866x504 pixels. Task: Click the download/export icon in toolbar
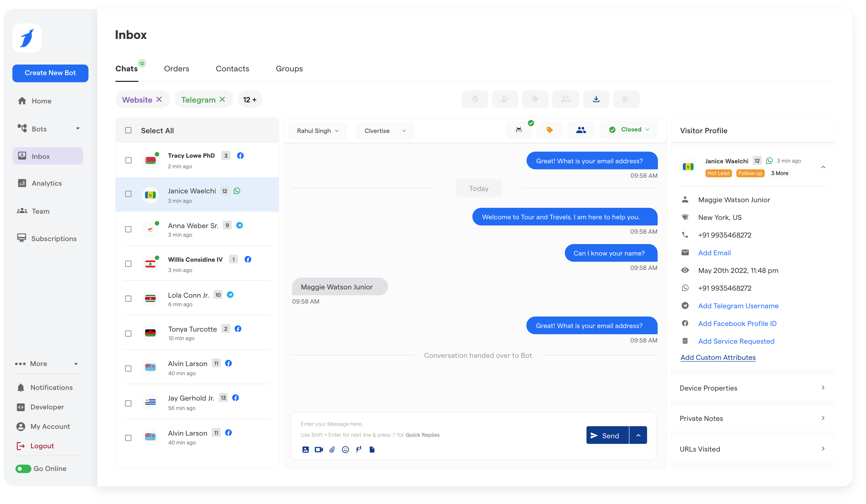pos(596,99)
